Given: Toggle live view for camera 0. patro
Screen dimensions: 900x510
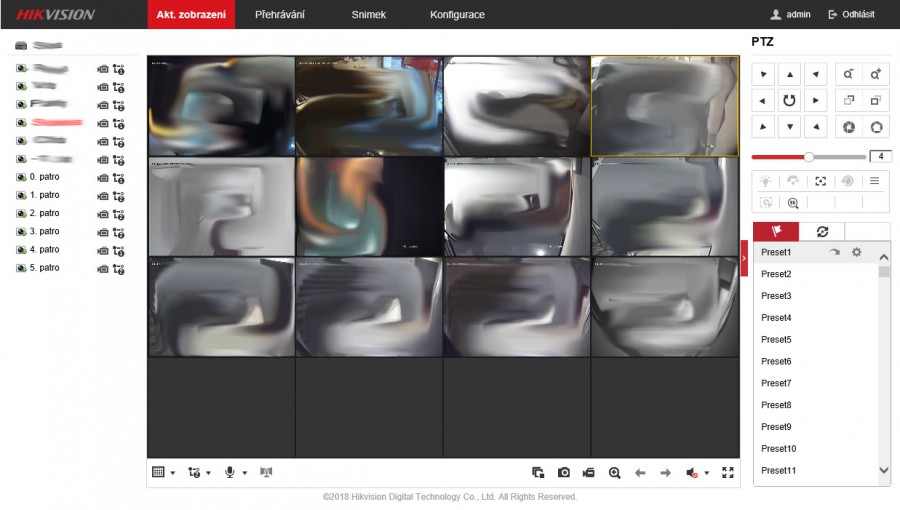Looking at the screenshot, I should pos(22,177).
